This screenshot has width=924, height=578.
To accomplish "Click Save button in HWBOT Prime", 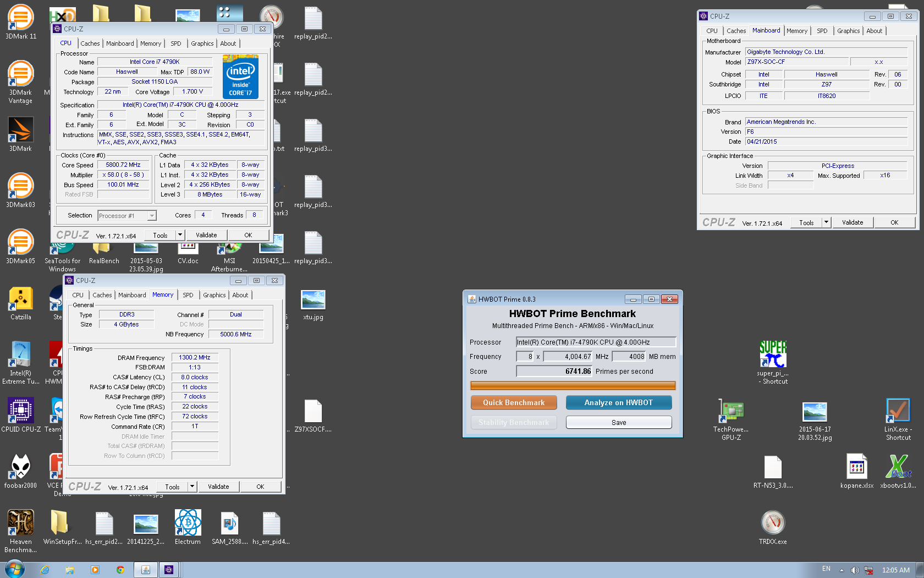I will 619,422.
